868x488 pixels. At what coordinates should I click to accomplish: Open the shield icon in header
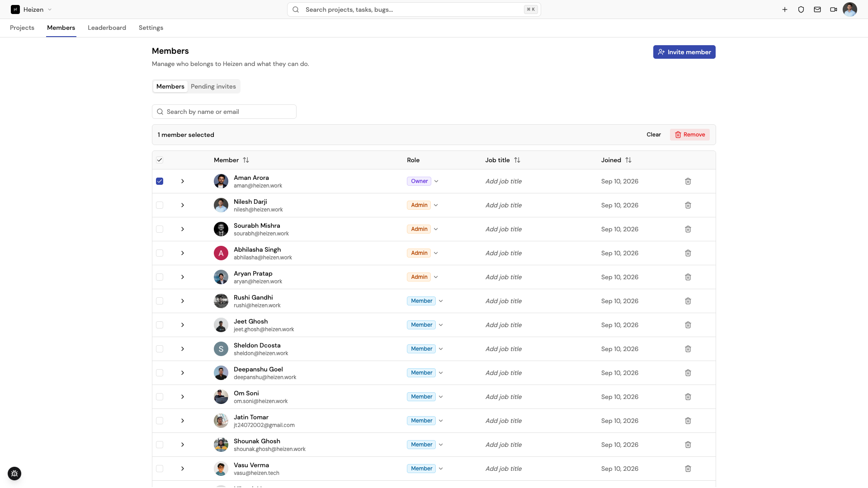coord(801,9)
